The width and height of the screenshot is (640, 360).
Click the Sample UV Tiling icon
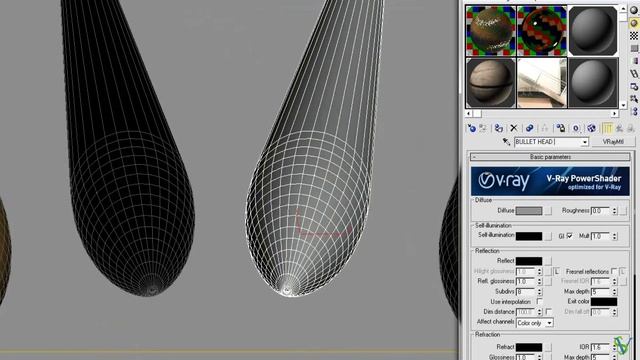[x=634, y=48]
